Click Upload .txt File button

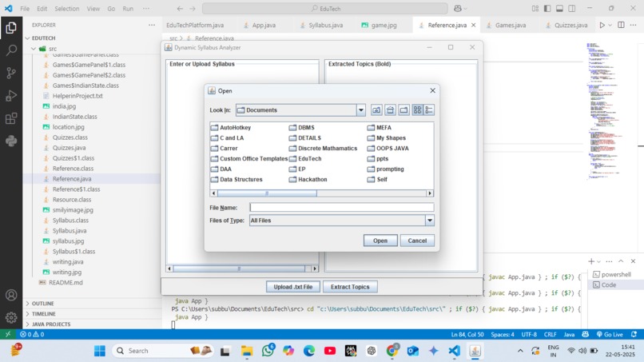(x=293, y=287)
